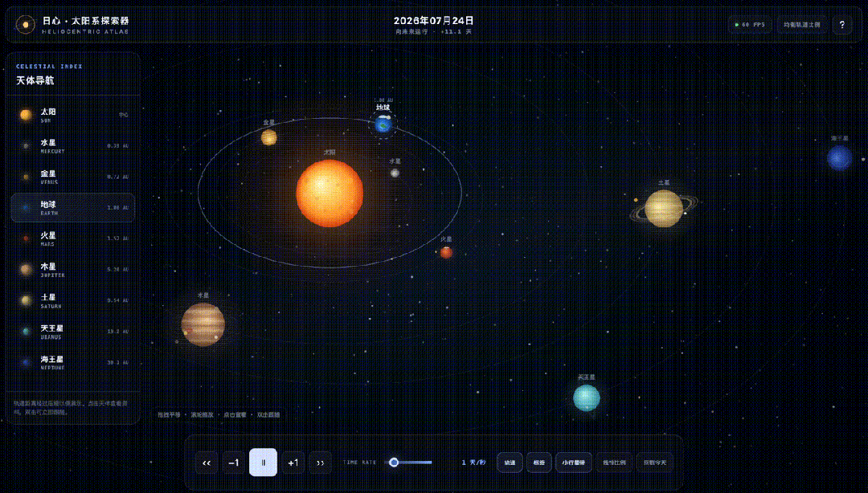Fast forward with the >> button
The image size is (868, 493).
320,462
